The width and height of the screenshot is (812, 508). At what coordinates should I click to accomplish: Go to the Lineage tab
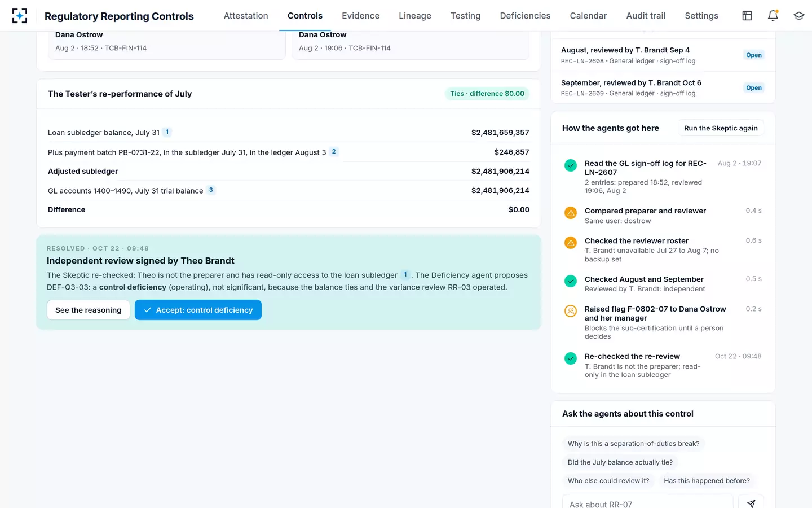click(414, 16)
